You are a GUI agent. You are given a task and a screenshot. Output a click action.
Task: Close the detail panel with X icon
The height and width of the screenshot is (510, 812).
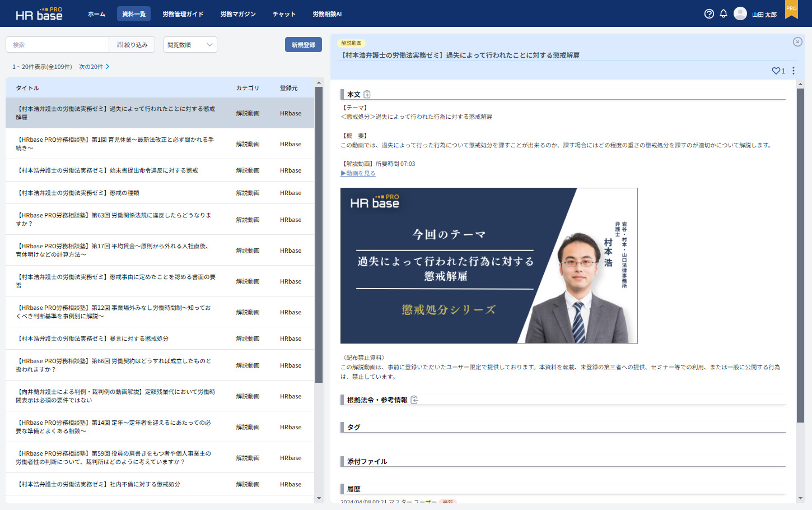[x=797, y=42]
